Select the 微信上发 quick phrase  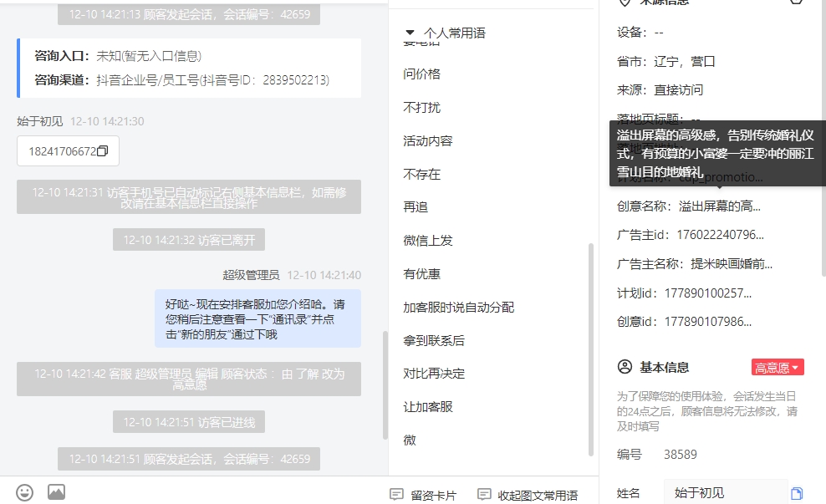[428, 241]
